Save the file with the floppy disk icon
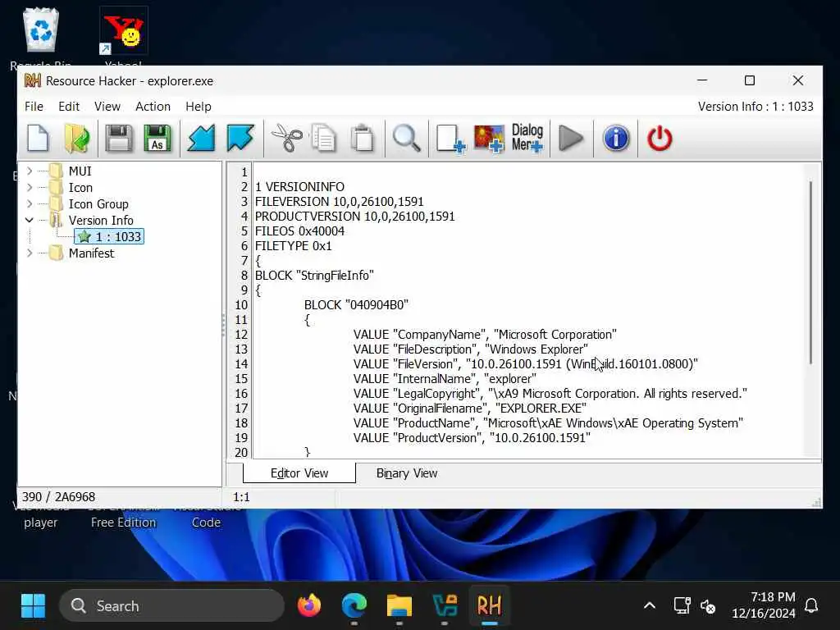The width and height of the screenshot is (840, 630). tap(118, 138)
